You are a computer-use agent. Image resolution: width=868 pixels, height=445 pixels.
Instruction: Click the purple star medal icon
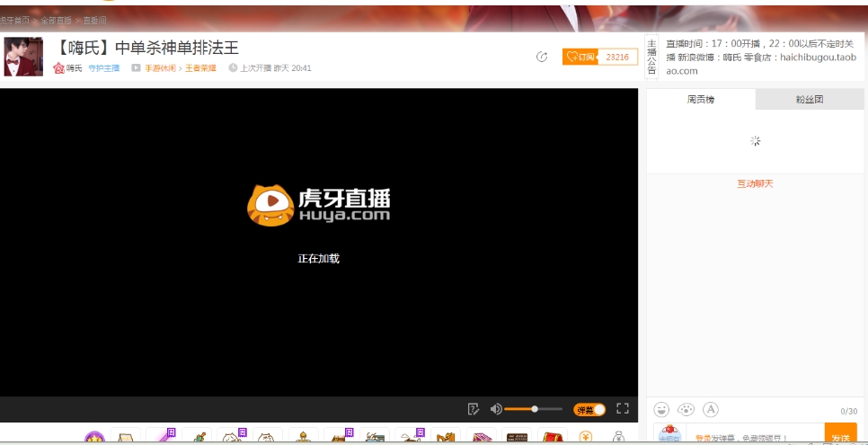click(x=94, y=439)
